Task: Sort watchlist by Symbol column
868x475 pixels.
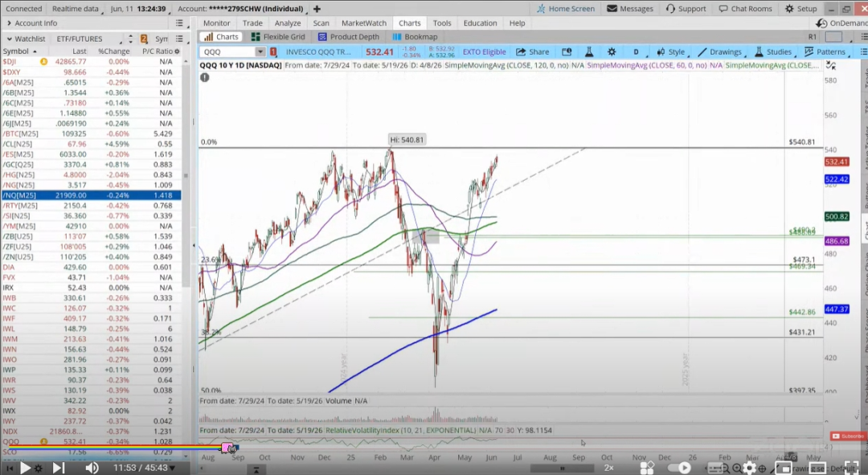Action: tap(20, 51)
